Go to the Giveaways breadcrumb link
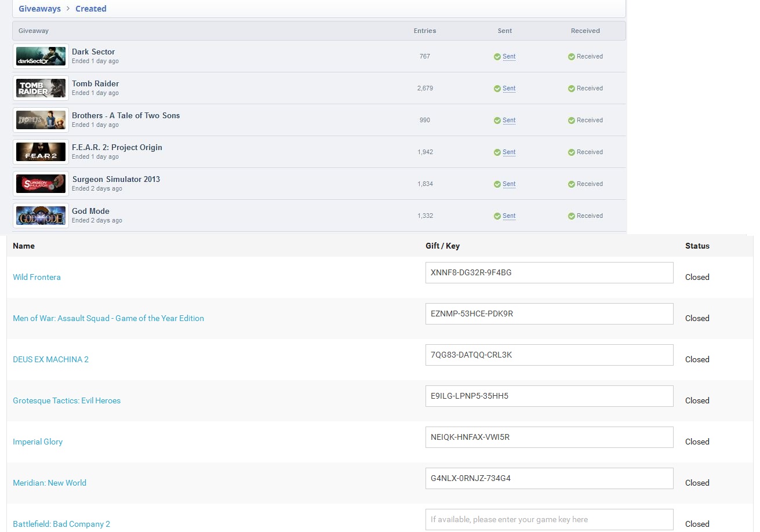760x532 pixels. [39, 9]
